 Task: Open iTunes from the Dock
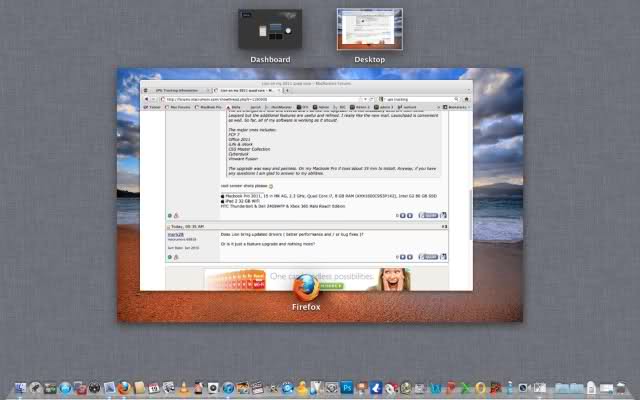click(x=228, y=388)
